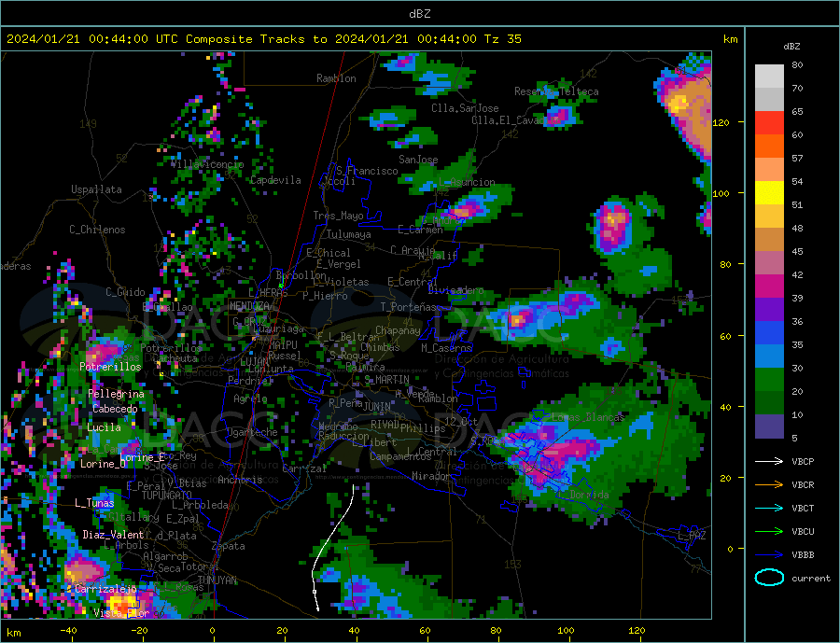Click '100' on the right vertical axis
The height and width of the screenshot is (643, 840).
pyautogui.click(x=721, y=193)
